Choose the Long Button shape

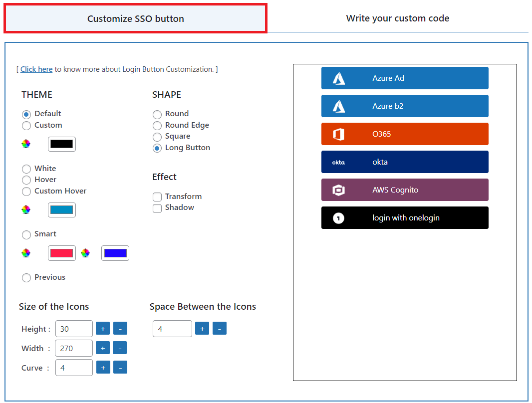pos(157,148)
